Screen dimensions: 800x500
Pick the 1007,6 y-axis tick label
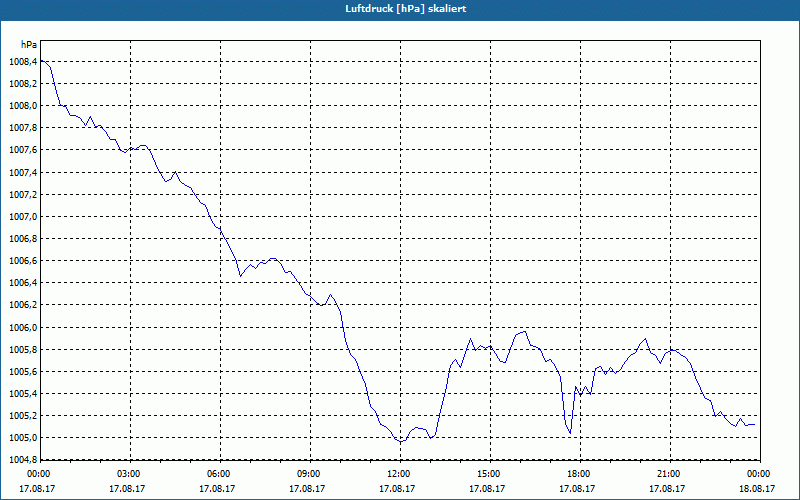pos(23,150)
